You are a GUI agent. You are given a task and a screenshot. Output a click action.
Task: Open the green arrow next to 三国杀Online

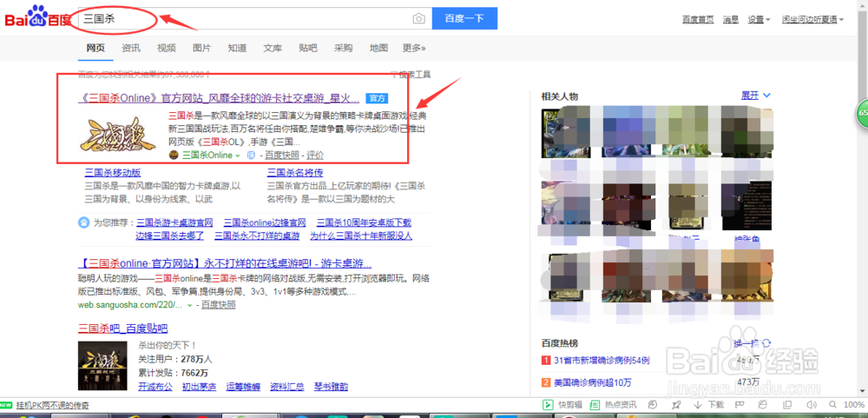click(238, 156)
